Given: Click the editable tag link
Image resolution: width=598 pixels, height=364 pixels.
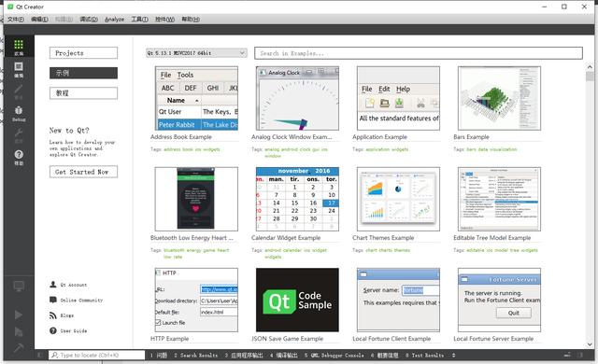Looking at the screenshot, I should click(476, 250).
